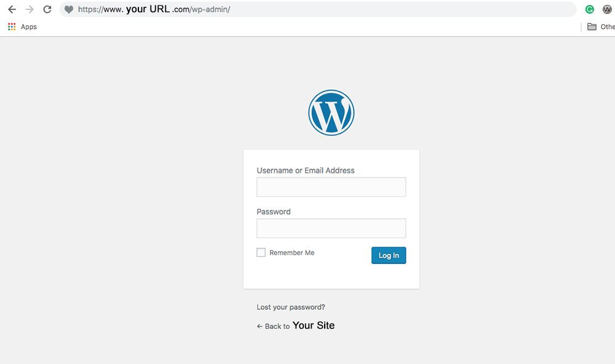The height and width of the screenshot is (364, 615).
Task: Click the Log In button
Action: click(389, 255)
